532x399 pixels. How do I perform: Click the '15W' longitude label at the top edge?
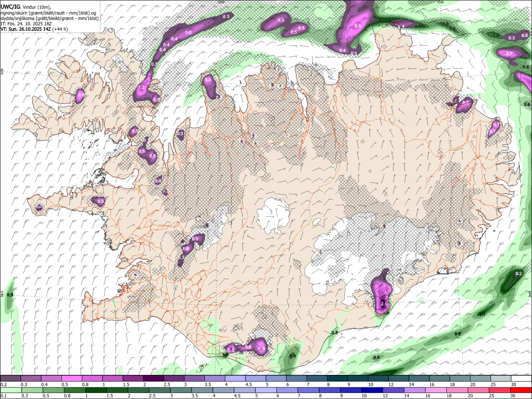tap(440, 2)
